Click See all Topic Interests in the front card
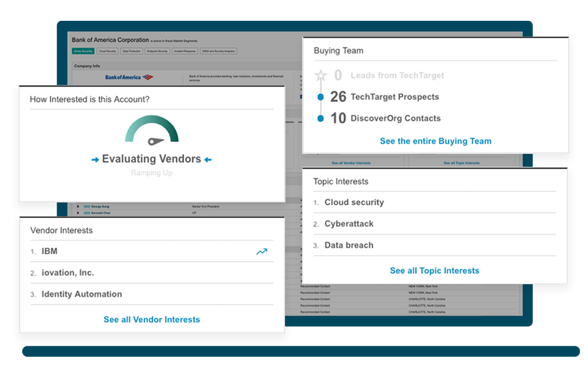 tap(434, 270)
